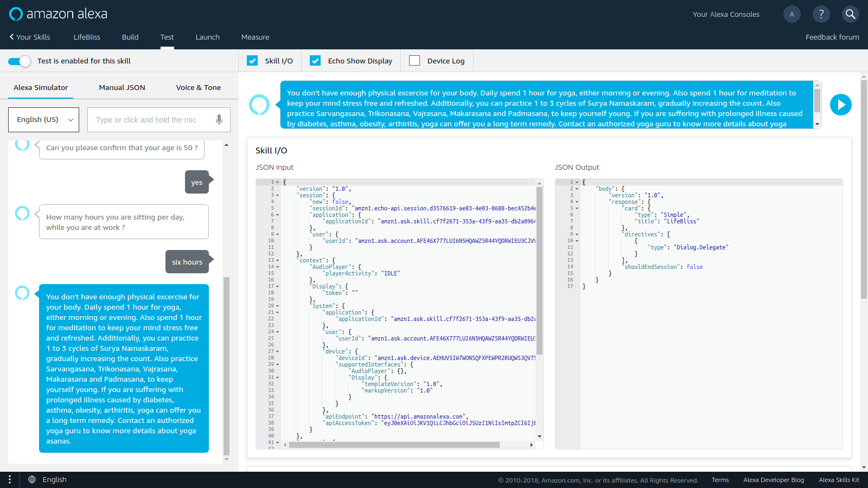Open the Terms link in footer
The image size is (868, 488).
[720, 480]
